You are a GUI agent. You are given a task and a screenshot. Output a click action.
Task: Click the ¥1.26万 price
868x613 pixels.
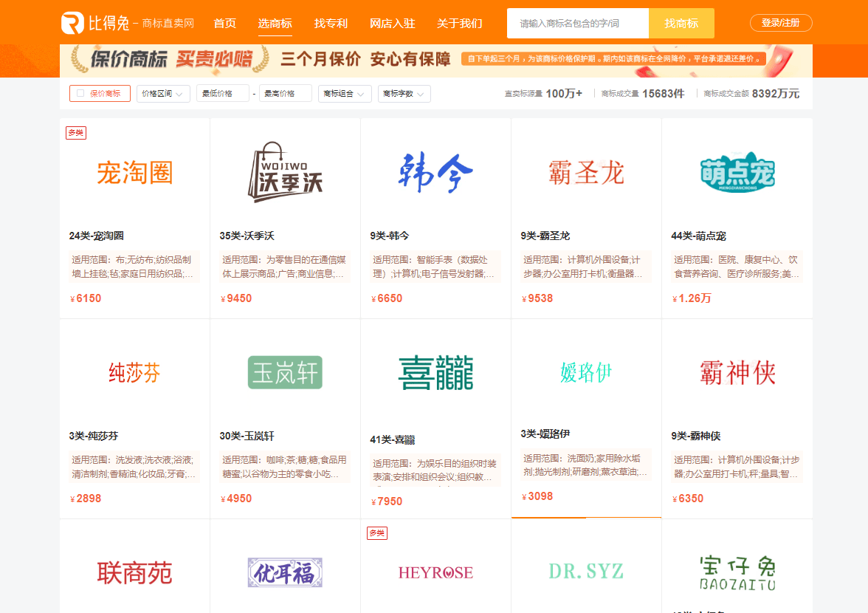(692, 298)
